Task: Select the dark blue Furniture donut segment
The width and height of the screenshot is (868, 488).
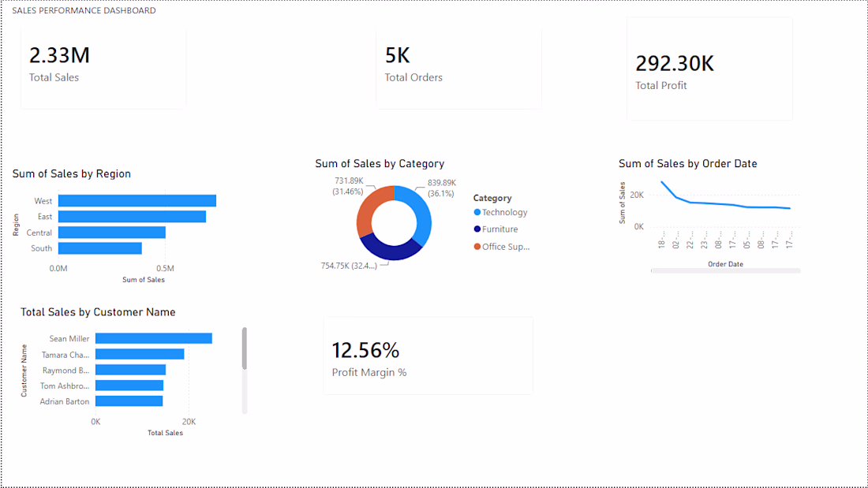Action: [391, 251]
